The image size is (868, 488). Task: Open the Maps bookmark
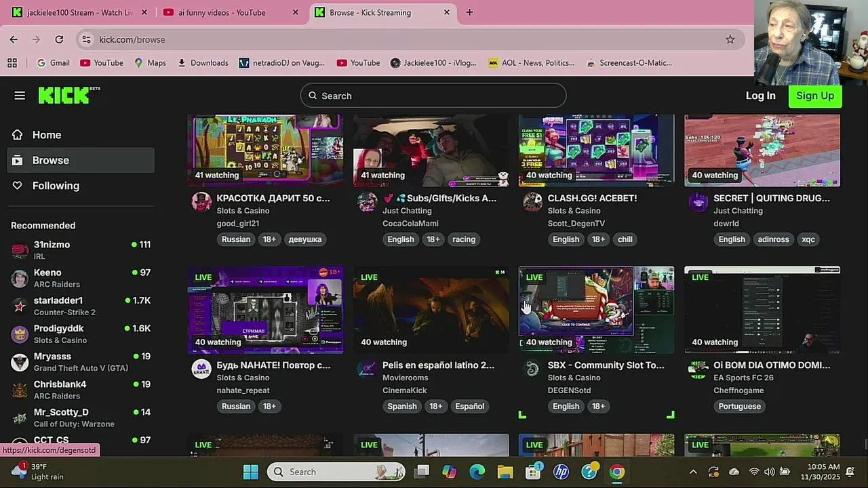pos(150,63)
